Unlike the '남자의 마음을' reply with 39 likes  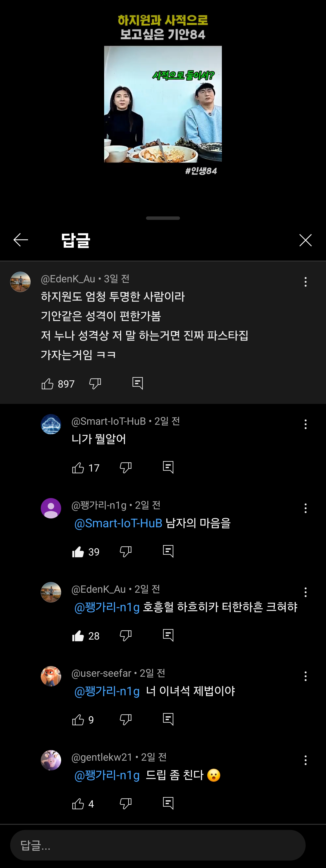pos(78,551)
